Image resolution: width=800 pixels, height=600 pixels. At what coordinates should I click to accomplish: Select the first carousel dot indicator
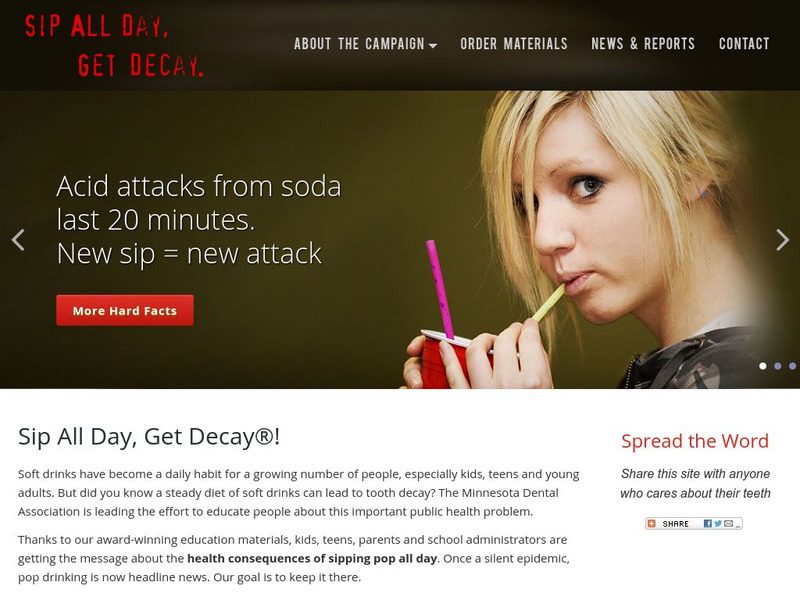(763, 366)
